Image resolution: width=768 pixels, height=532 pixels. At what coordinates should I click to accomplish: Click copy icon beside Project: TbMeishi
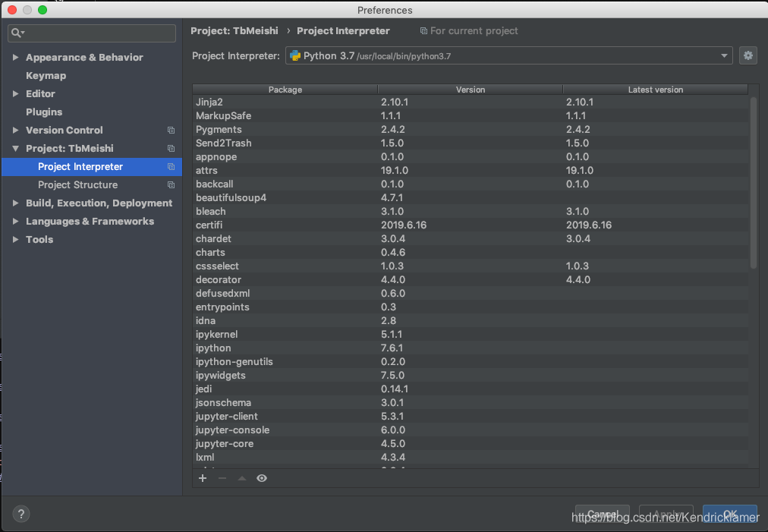pos(171,149)
